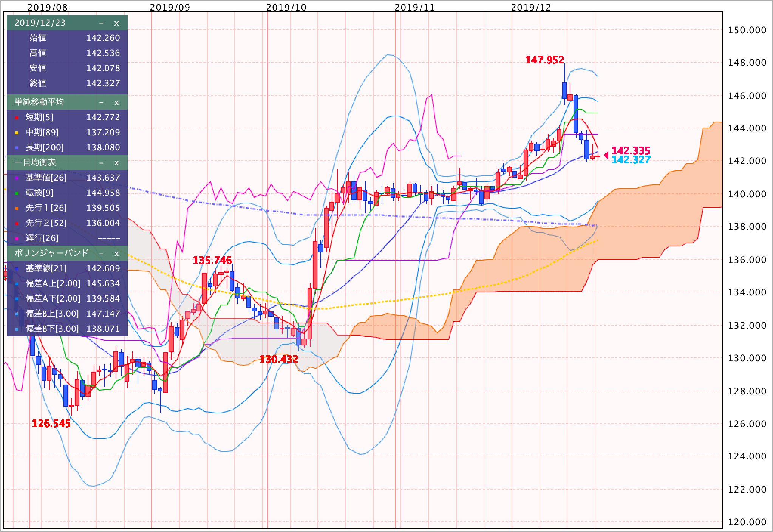The width and height of the screenshot is (773, 532).
Task: Select the 安値 142.078 row
Action: click(x=67, y=68)
